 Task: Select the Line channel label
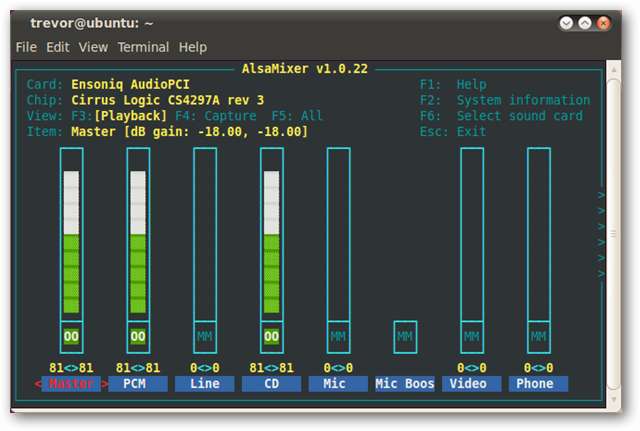(205, 384)
